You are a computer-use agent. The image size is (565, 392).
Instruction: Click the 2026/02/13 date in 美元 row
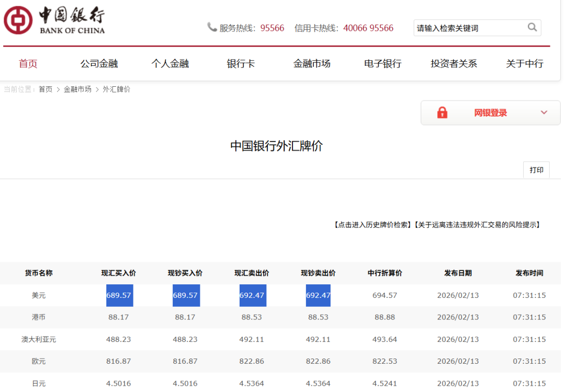pos(458,295)
